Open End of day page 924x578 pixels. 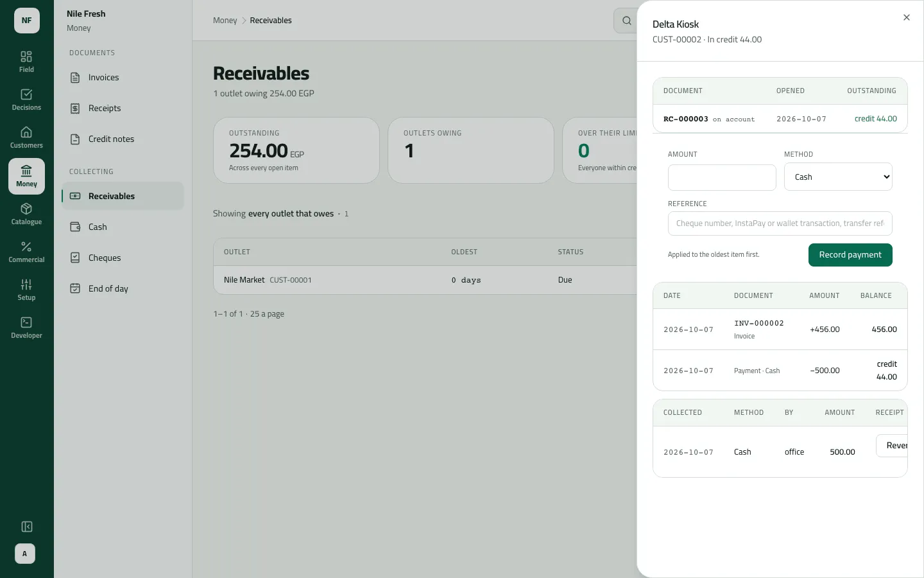pos(123,288)
